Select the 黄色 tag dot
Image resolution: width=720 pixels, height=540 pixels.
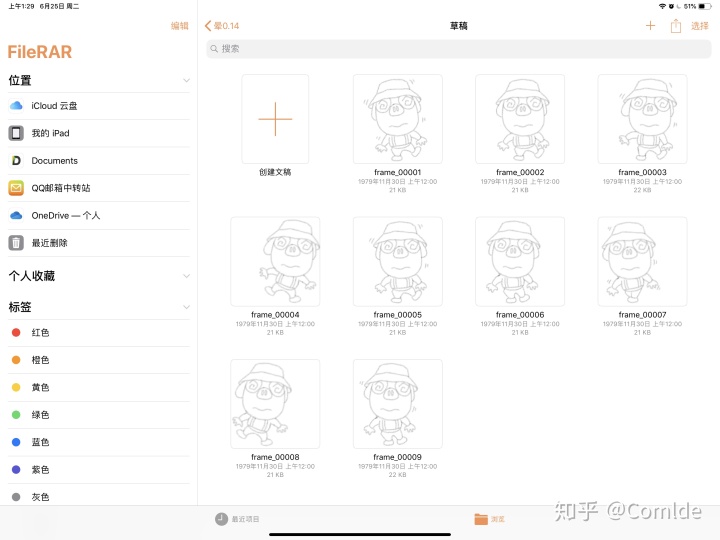16,387
